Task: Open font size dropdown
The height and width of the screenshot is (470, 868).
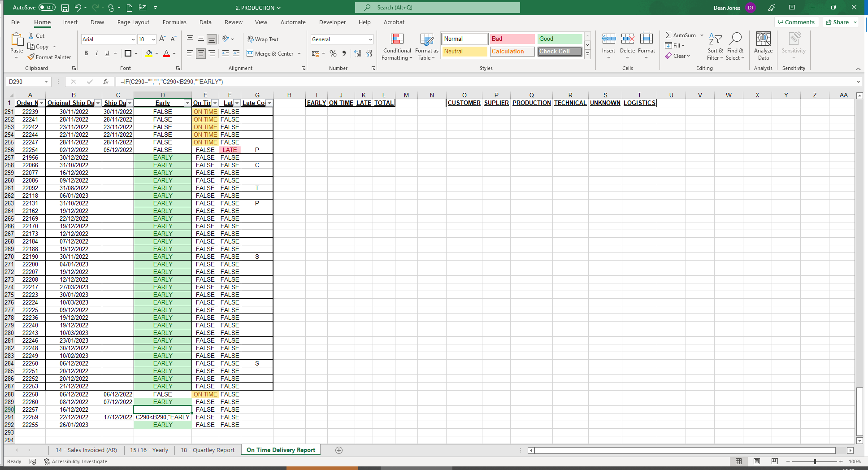Action: tap(153, 39)
